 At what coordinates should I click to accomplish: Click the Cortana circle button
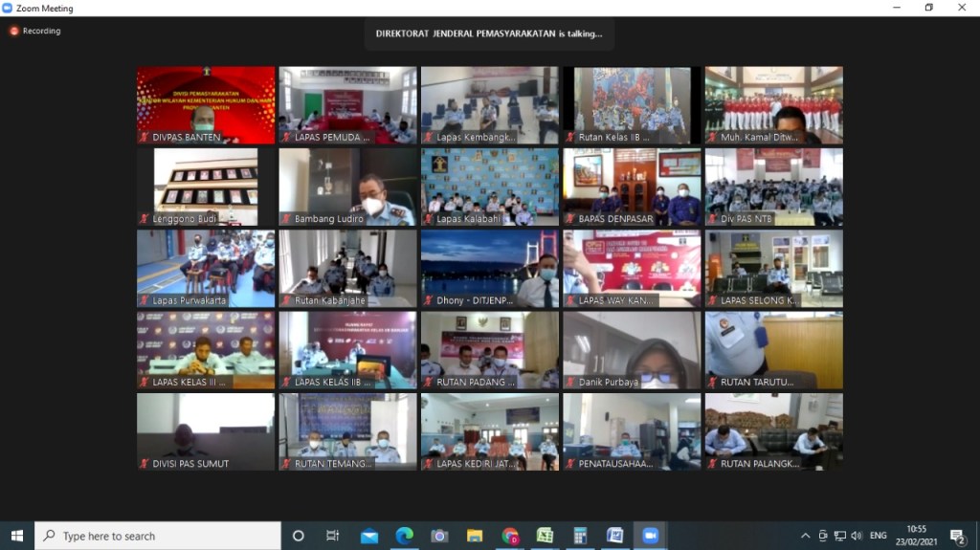coord(299,536)
